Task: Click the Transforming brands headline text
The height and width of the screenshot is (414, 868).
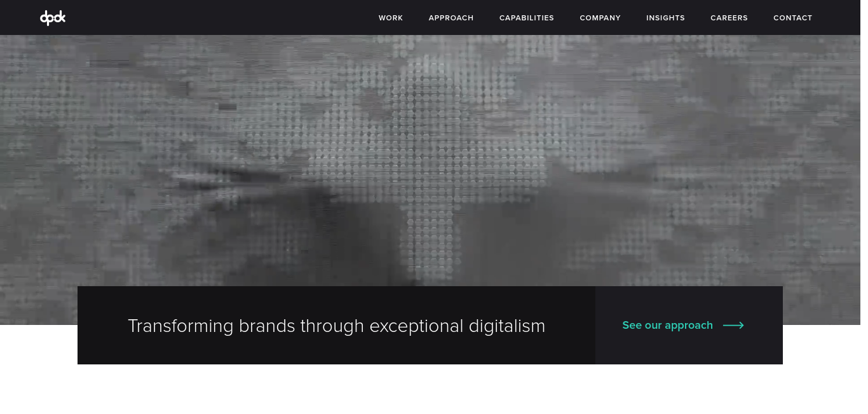Action: click(x=336, y=326)
